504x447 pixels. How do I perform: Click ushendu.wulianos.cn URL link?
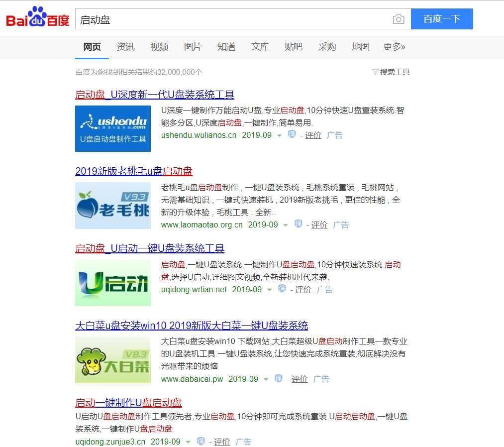pyautogui.click(x=199, y=135)
